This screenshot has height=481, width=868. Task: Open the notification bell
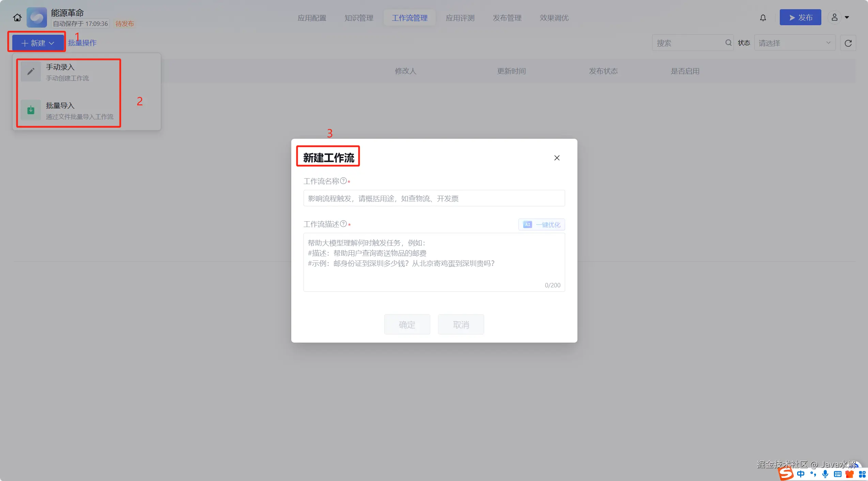763,18
